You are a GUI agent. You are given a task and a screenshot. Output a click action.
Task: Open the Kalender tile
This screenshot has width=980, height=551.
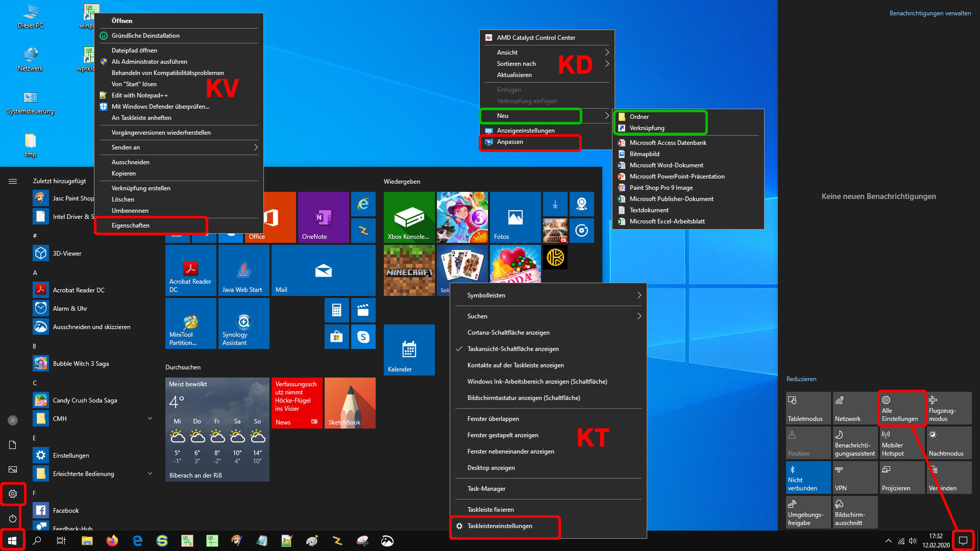click(x=409, y=349)
